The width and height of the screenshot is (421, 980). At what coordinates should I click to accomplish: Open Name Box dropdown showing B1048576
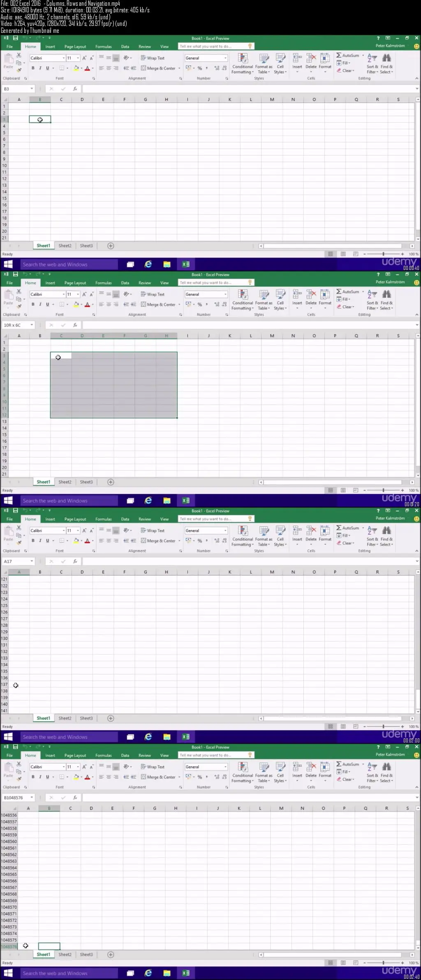(x=32, y=798)
